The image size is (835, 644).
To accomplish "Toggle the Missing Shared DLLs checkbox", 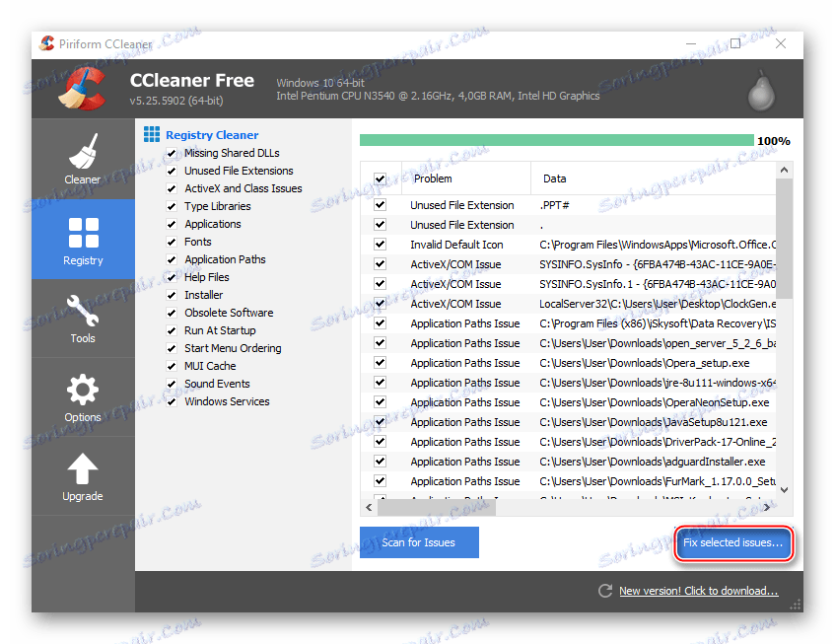I will 172,154.
